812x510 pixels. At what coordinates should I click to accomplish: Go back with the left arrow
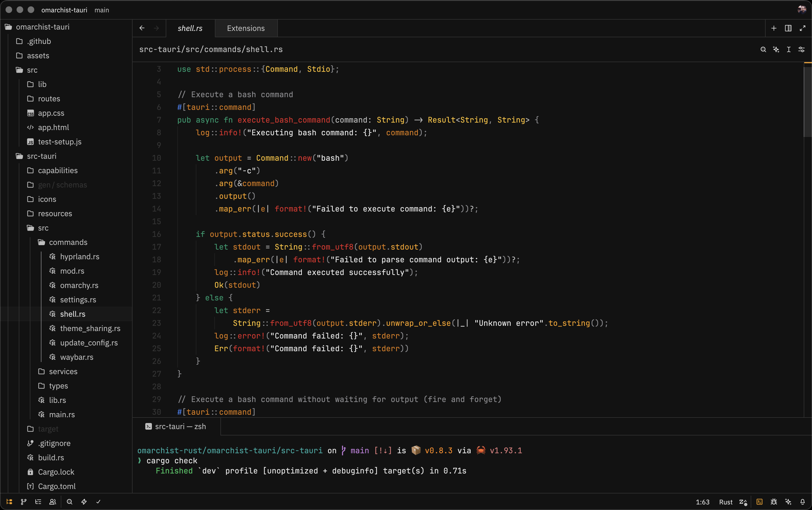142,28
